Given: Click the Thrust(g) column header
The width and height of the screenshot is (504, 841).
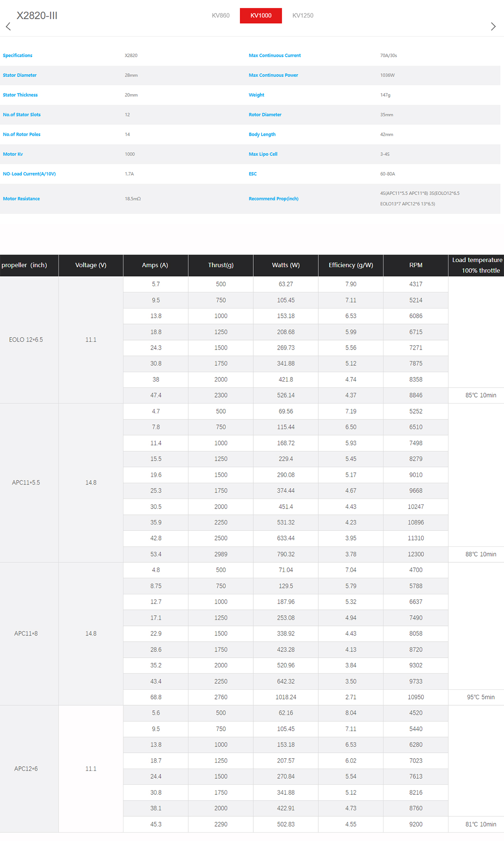Looking at the screenshot, I should (220, 265).
